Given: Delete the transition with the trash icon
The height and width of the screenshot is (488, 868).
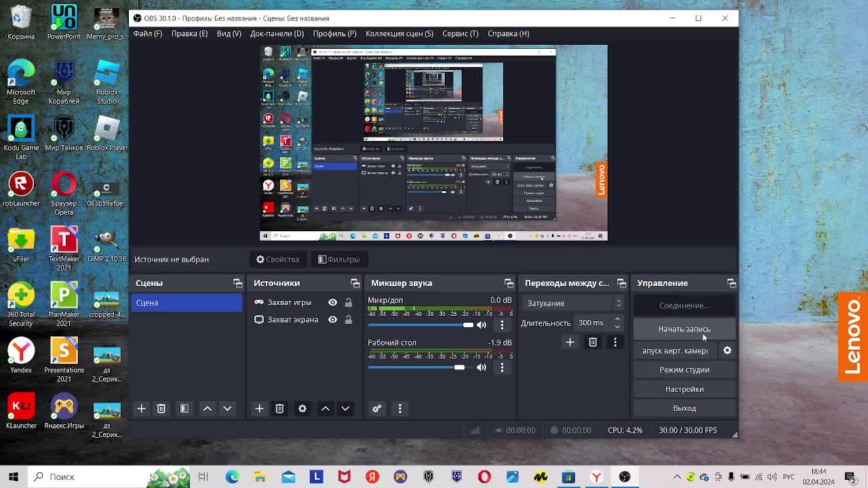Looking at the screenshot, I should (593, 342).
